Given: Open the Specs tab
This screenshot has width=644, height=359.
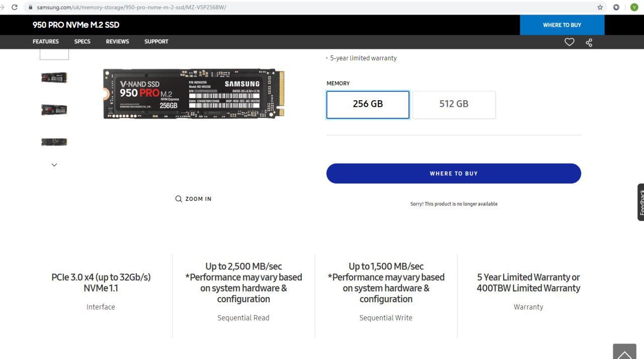Looking at the screenshot, I should pos(83,42).
